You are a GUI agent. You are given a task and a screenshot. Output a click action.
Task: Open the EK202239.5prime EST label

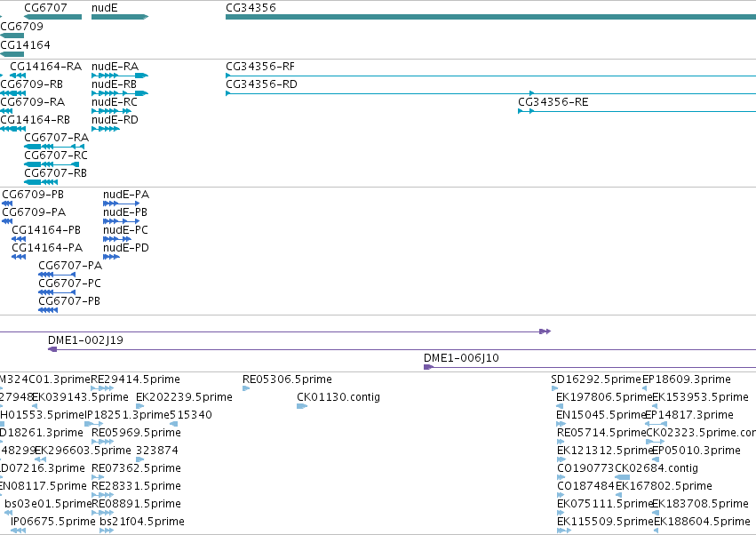pos(184,397)
